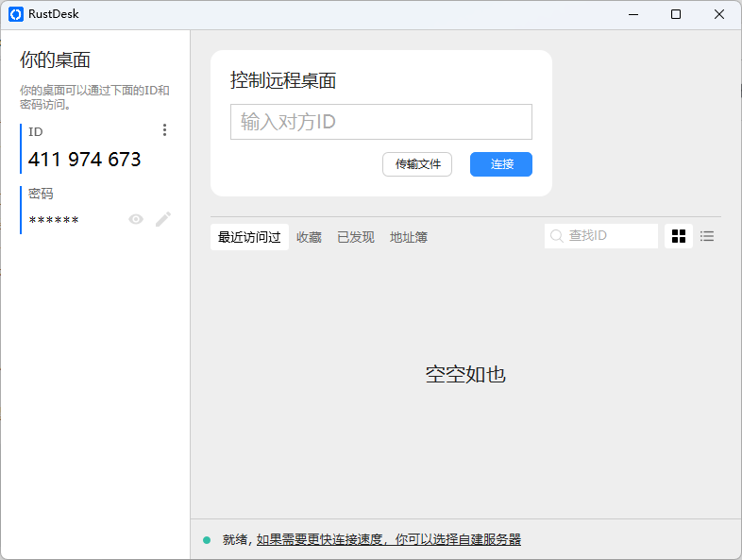Click into the 查找ID search box
The width and height of the screenshot is (742, 560).
click(x=601, y=236)
